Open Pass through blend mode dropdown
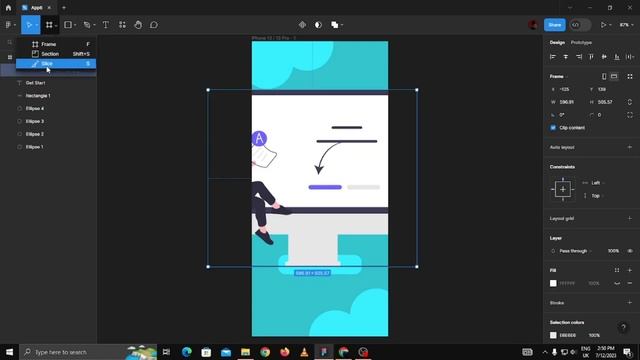640x360 pixels. click(576, 251)
